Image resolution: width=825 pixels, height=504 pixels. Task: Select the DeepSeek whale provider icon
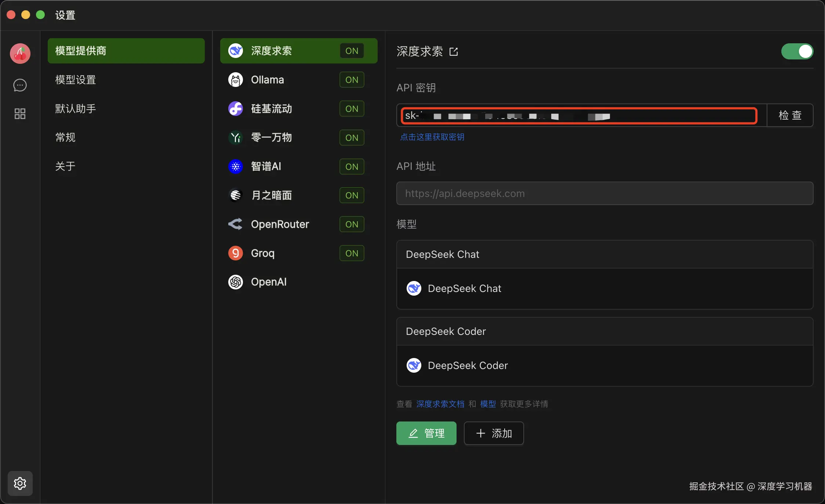coord(235,51)
